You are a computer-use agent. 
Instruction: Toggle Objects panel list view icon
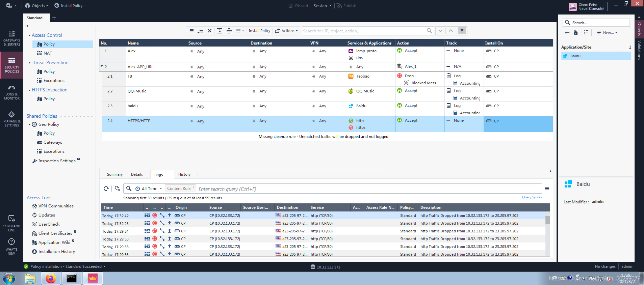[586, 33]
